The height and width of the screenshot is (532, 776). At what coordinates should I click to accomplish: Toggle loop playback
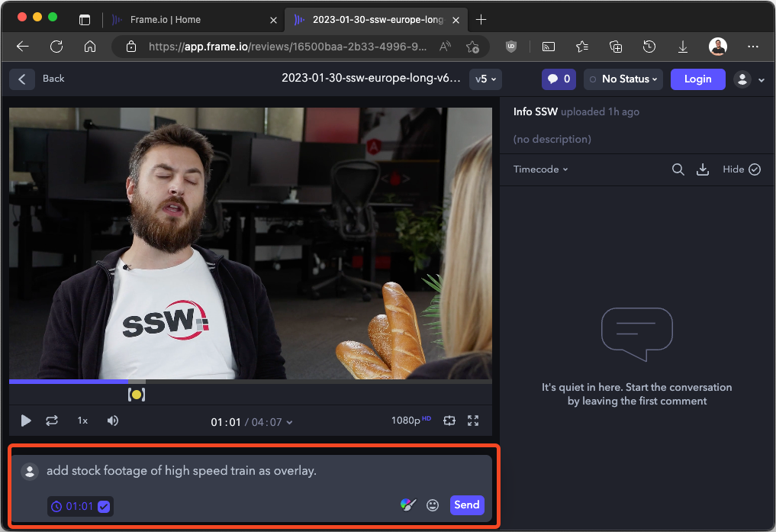pyautogui.click(x=52, y=421)
